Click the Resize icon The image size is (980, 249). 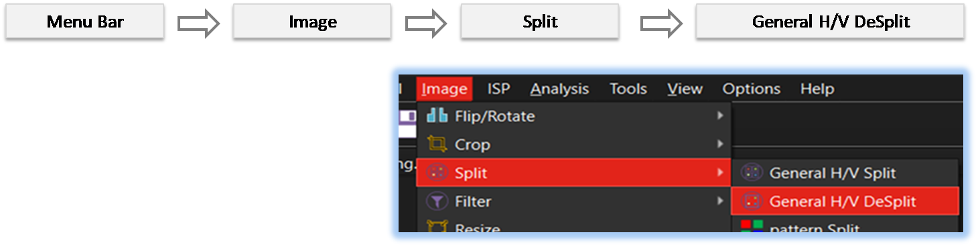(x=437, y=228)
